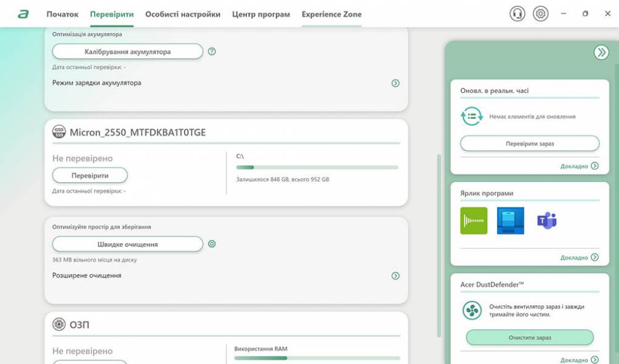This screenshot has width=619, height=364.
Task: Open support headset icon
Action: click(517, 14)
